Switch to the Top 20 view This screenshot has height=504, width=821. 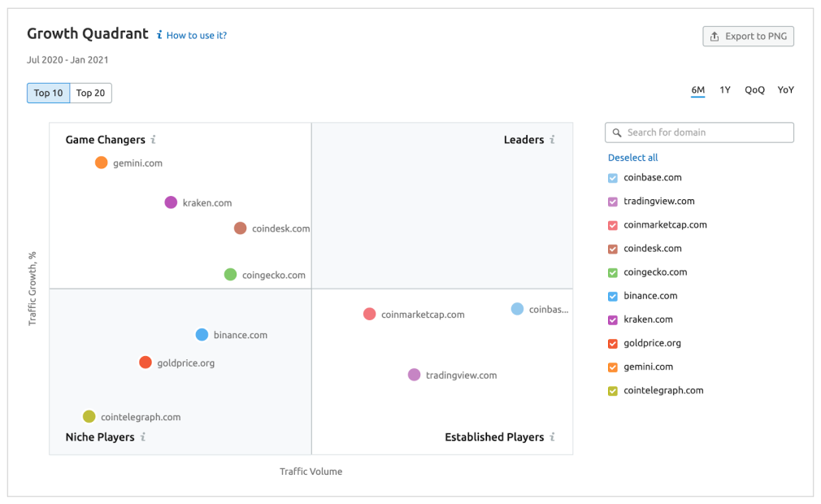coord(89,93)
